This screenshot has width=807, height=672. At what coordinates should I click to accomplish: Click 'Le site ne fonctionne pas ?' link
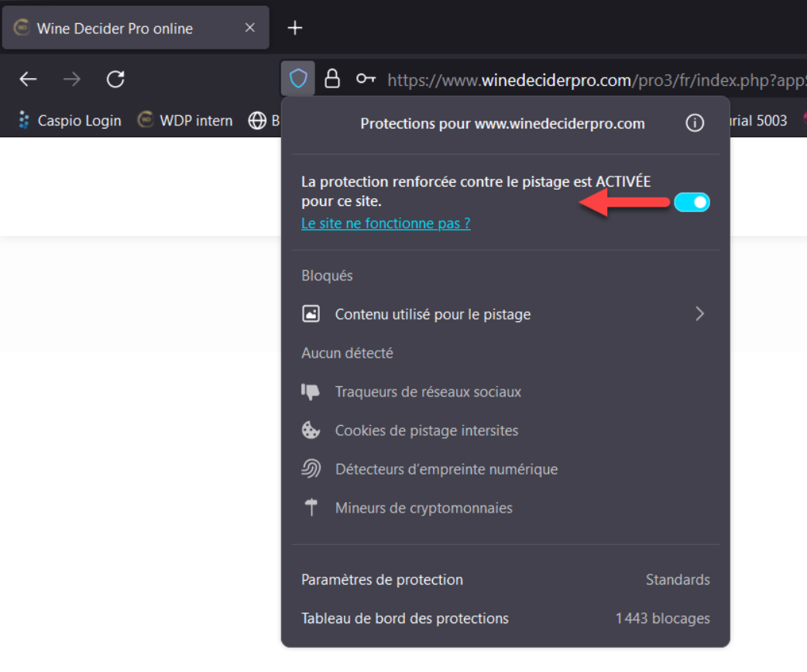pos(386,223)
